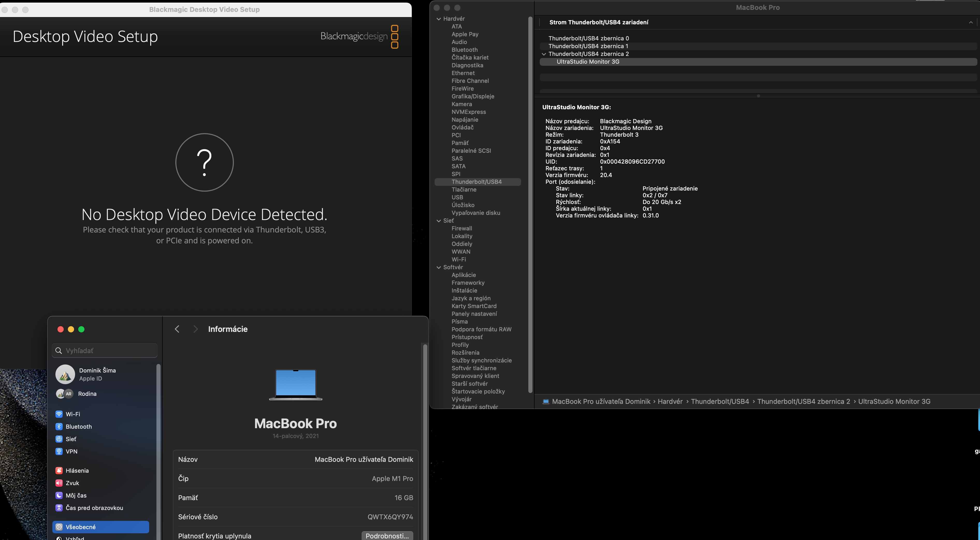The height and width of the screenshot is (540, 980).
Task: Click the Názov computer name row
Action: (296, 460)
